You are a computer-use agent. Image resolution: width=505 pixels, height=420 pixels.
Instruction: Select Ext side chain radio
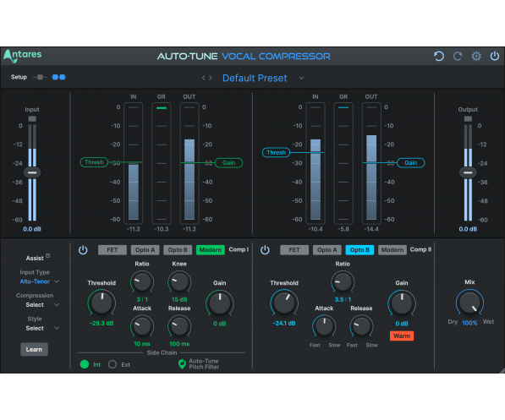tap(113, 364)
